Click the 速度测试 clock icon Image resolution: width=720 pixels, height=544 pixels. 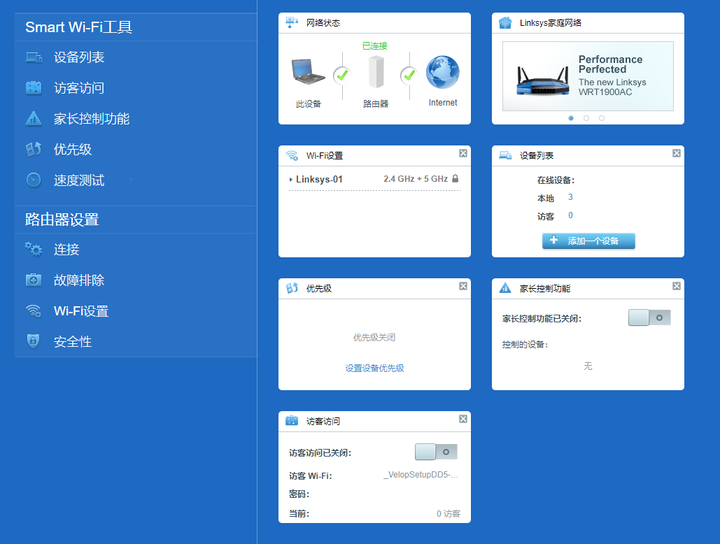click(x=34, y=180)
